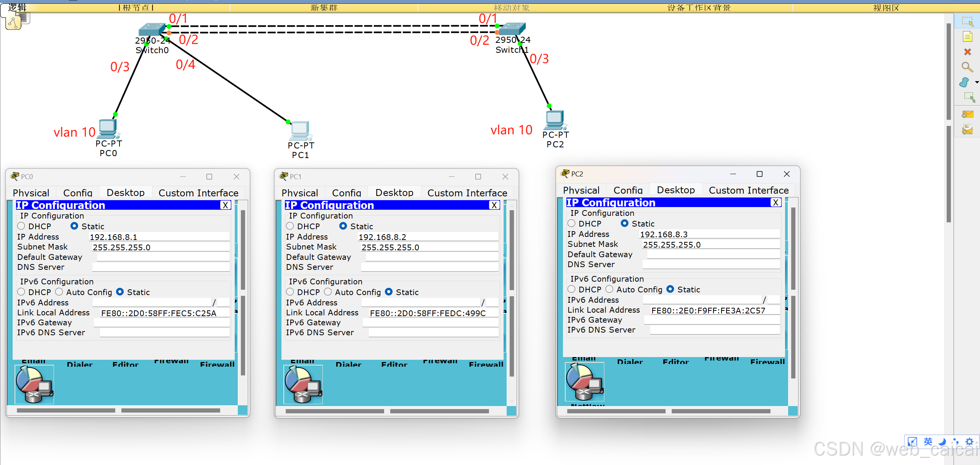Open Custom Interface tab in PC2 window
This screenshot has height=465, width=980.
coord(748,190)
